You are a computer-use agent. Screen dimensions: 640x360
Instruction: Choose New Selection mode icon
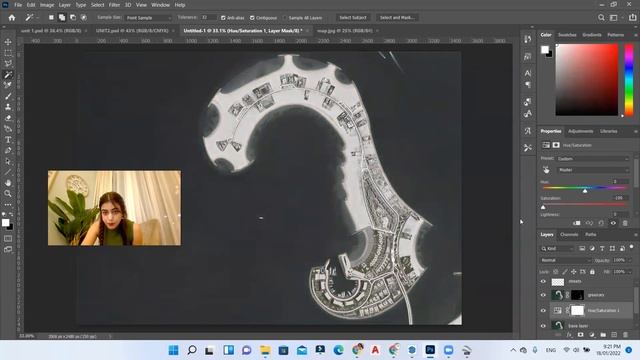click(x=51, y=18)
